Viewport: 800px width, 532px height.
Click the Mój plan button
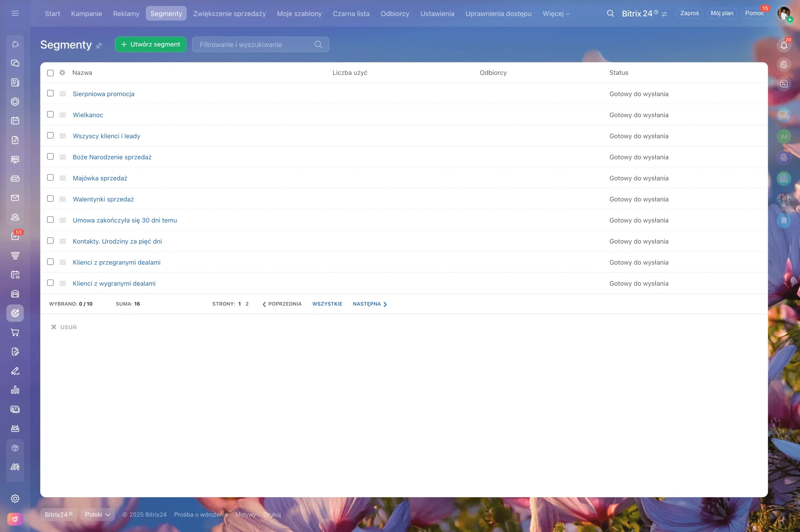pyautogui.click(x=722, y=13)
